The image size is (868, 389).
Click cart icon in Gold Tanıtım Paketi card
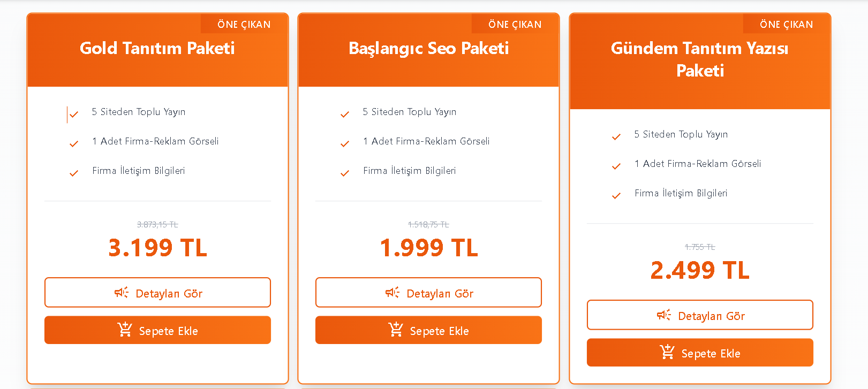click(125, 330)
